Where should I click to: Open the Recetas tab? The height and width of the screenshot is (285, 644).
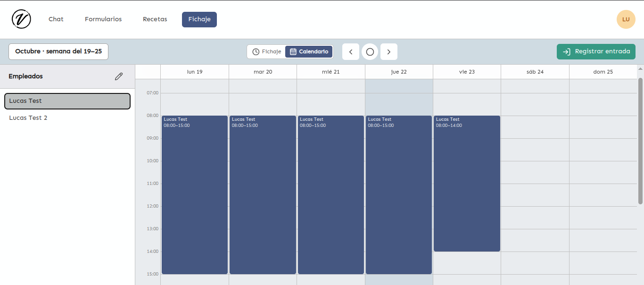click(155, 19)
